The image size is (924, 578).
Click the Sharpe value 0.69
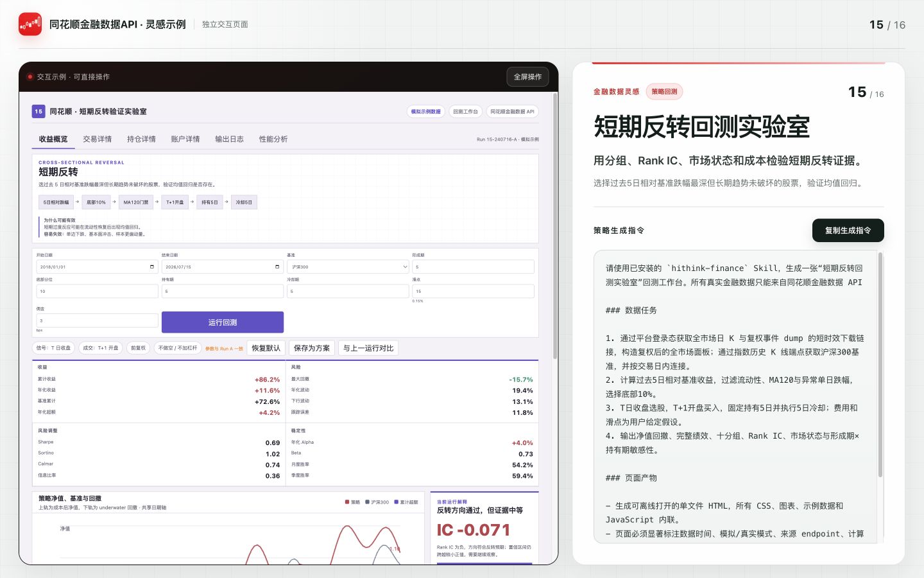click(x=273, y=443)
